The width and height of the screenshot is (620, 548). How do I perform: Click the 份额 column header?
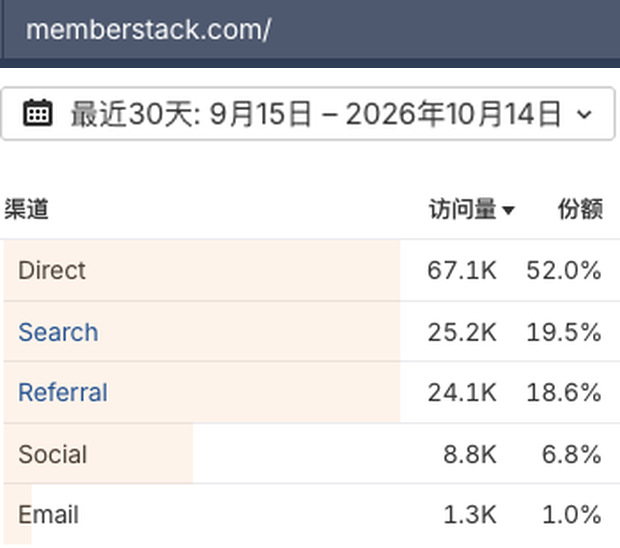coord(580,209)
